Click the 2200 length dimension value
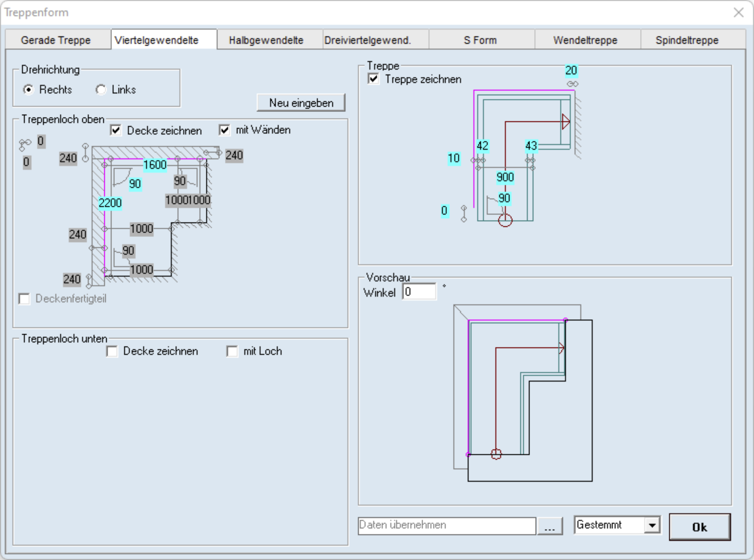 pyautogui.click(x=110, y=203)
